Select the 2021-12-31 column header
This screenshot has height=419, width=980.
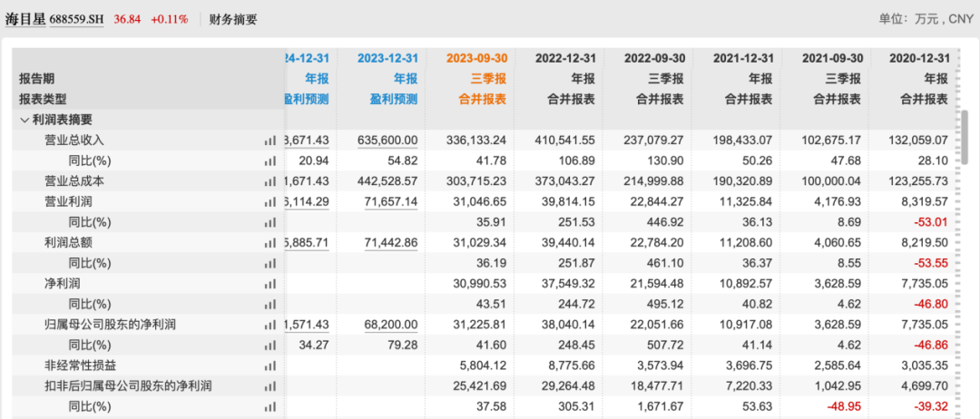click(x=743, y=58)
